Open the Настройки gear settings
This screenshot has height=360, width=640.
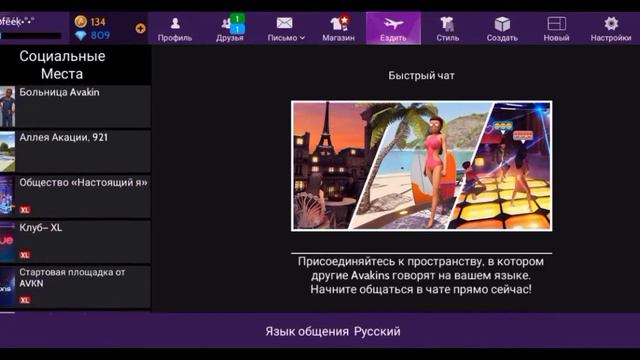click(x=611, y=29)
